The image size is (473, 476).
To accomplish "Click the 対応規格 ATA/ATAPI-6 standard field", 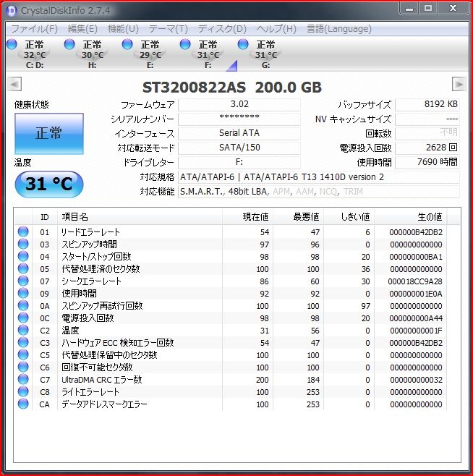I will click(x=319, y=177).
